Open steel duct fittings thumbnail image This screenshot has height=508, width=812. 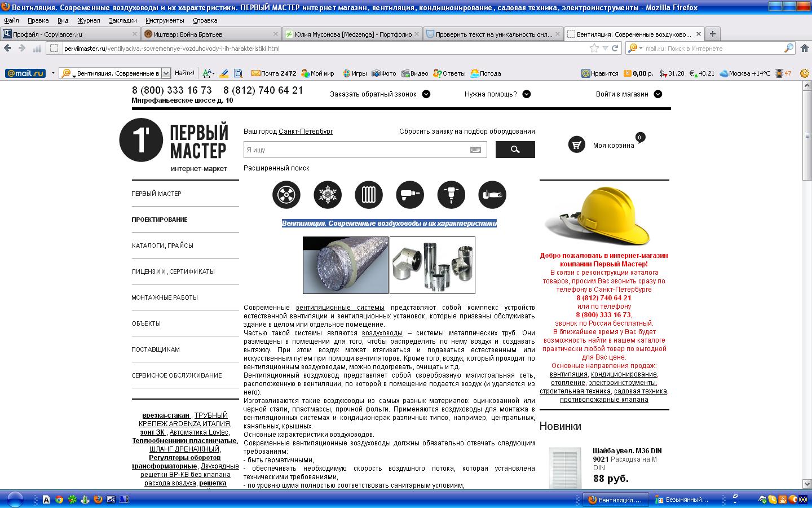point(433,265)
